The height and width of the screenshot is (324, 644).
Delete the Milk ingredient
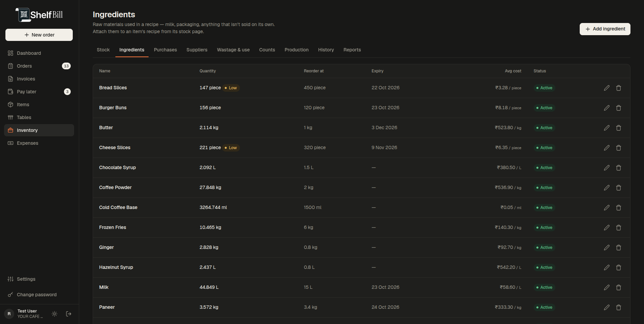(619, 287)
